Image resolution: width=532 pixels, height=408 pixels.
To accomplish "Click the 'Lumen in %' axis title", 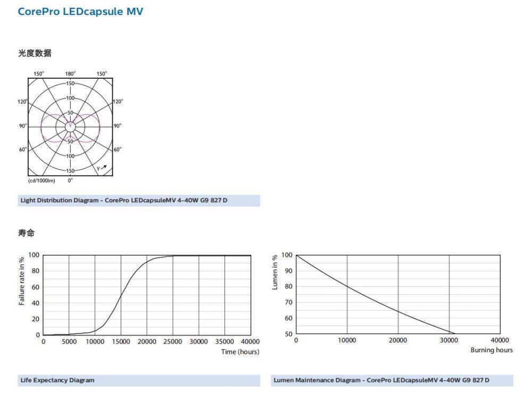I will click(275, 272).
